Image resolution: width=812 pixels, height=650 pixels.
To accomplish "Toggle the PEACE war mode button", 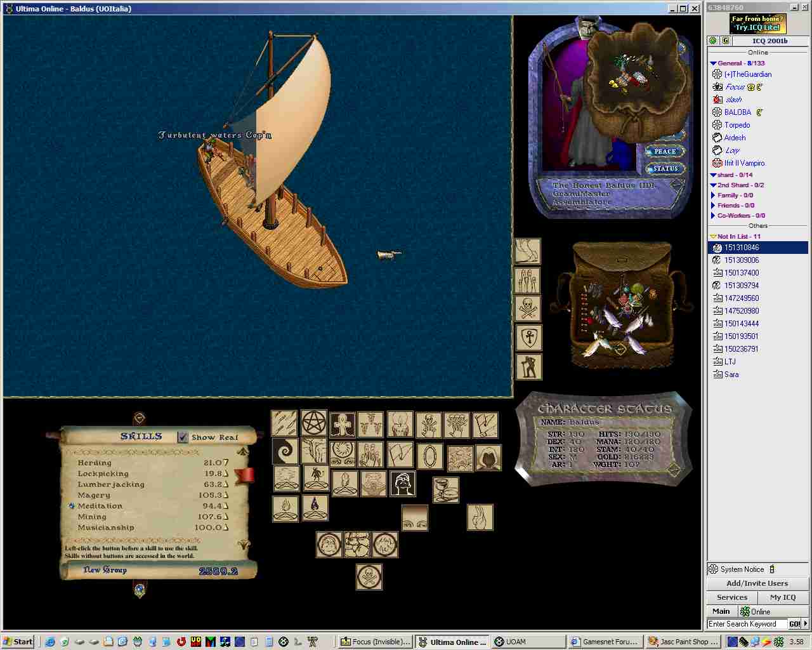I will (664, 151).
